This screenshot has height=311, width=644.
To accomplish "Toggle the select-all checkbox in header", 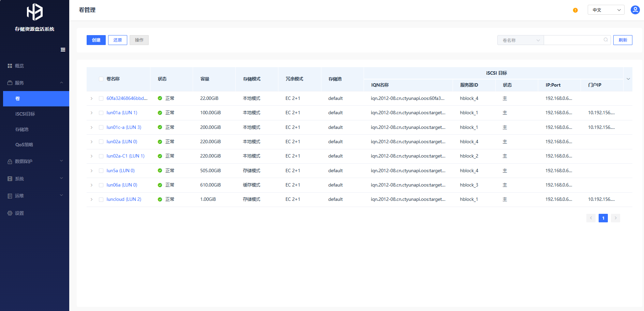I will [x=101, y=79].
